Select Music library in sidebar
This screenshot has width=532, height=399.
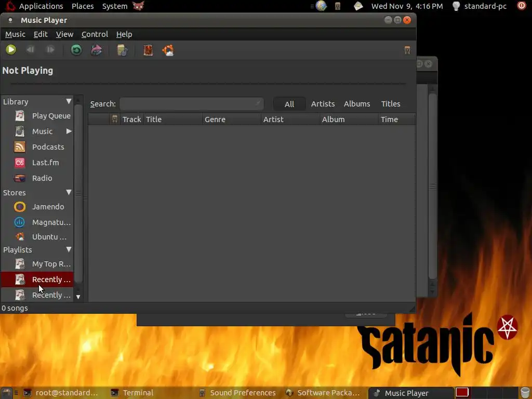(x=37, y=131)
